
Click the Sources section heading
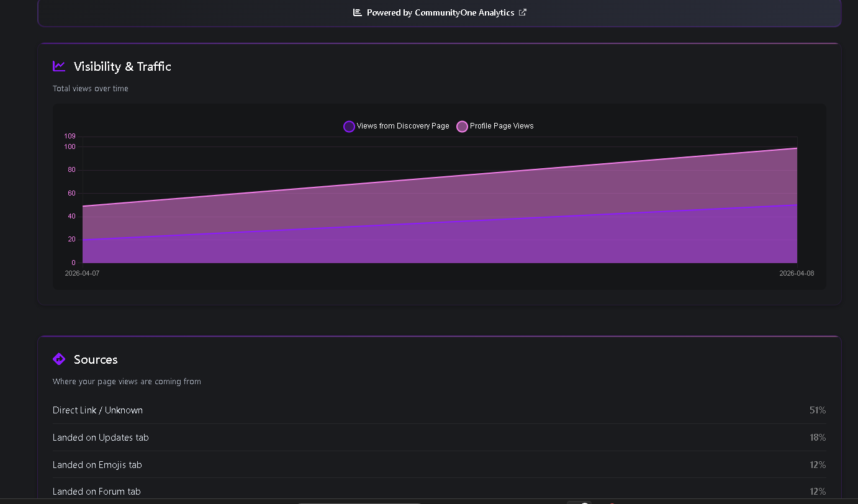(96, 359)
